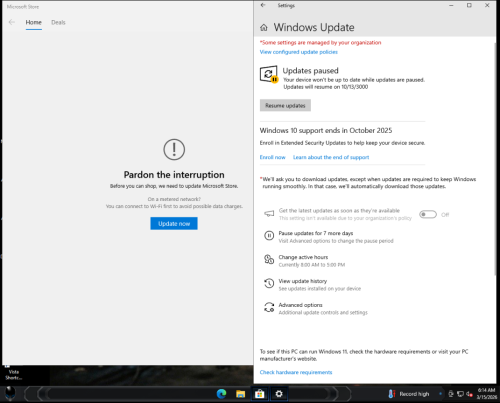Click the Microsoft Store back arrow

point(12,22)
